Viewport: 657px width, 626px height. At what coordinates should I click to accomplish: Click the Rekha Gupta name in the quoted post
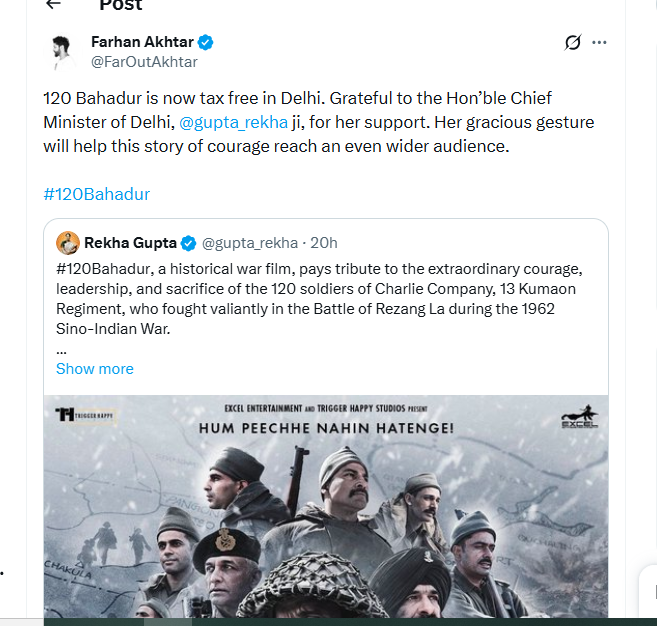pos(130,243)
